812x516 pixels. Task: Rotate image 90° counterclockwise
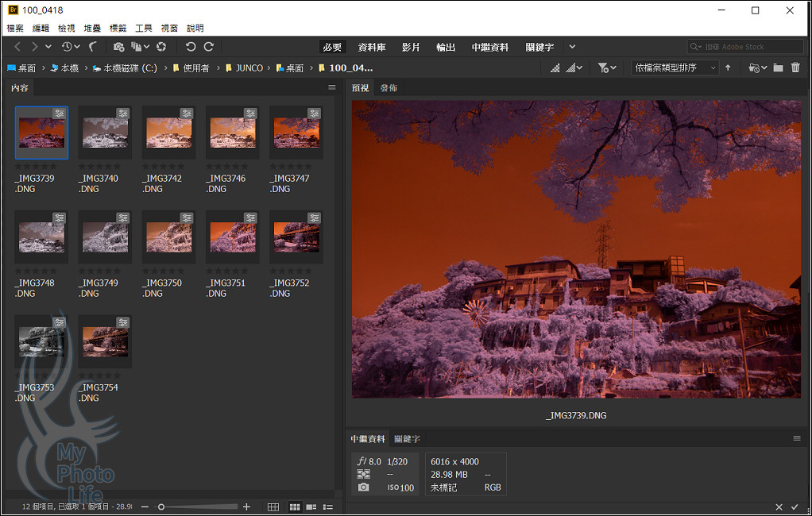pos(191,47)
